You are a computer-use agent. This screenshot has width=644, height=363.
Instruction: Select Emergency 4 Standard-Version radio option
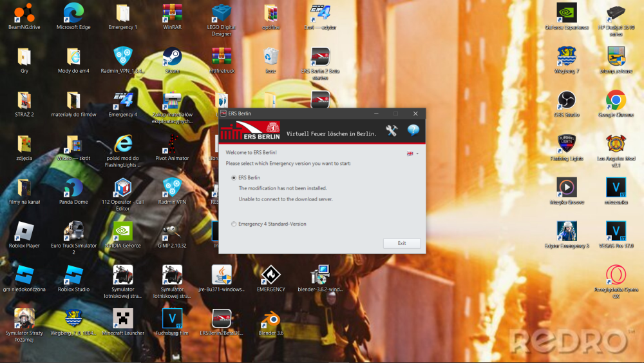pos(234,224)
